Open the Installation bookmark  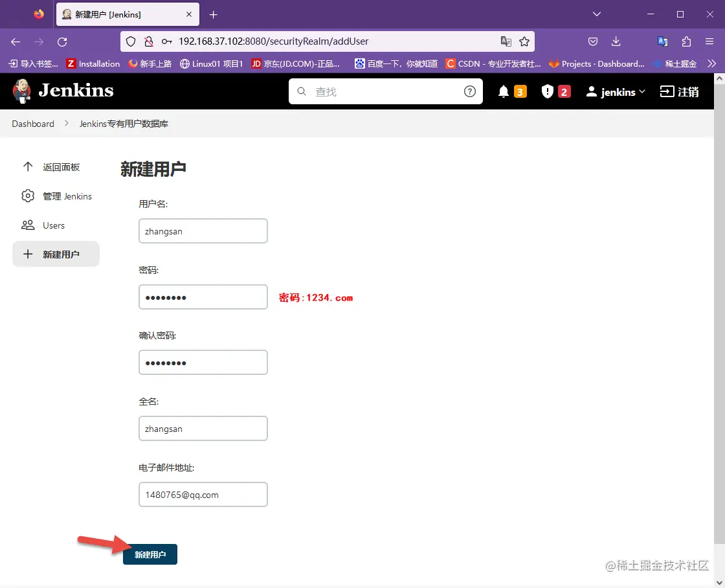(93, 64)
